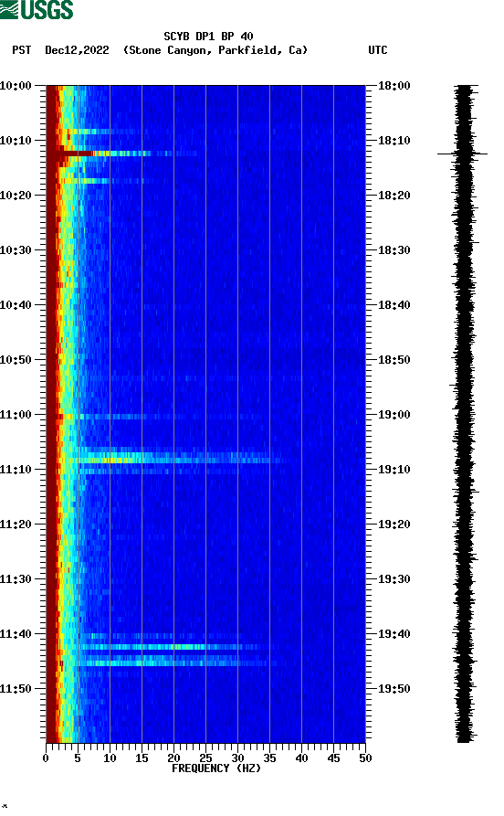Image resolution: width=504 pixels, height=816 pixels.
Task: Click the "PST" timezone label
Action: (22, 50)
